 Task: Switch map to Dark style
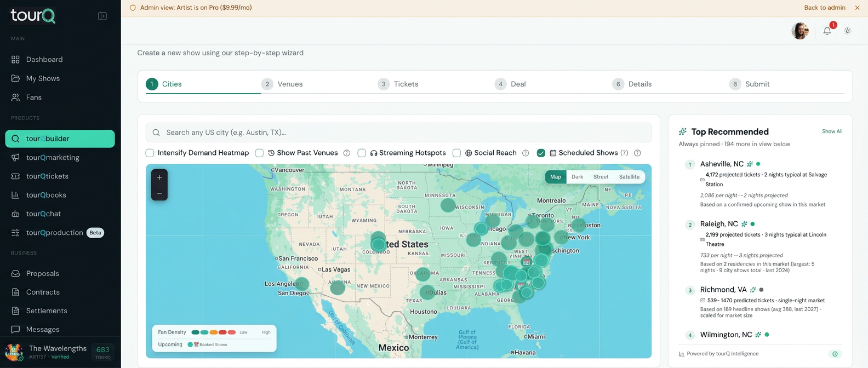578,177
